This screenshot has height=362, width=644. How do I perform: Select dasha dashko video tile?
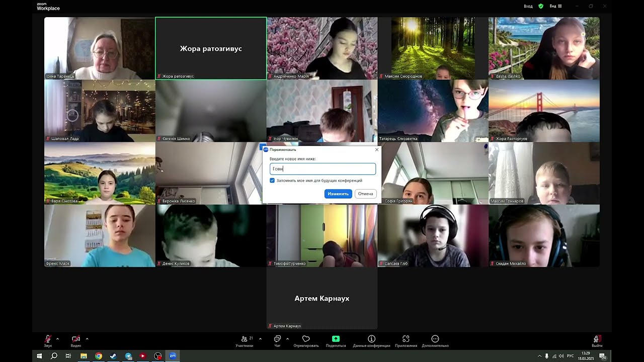pos(544,48)
